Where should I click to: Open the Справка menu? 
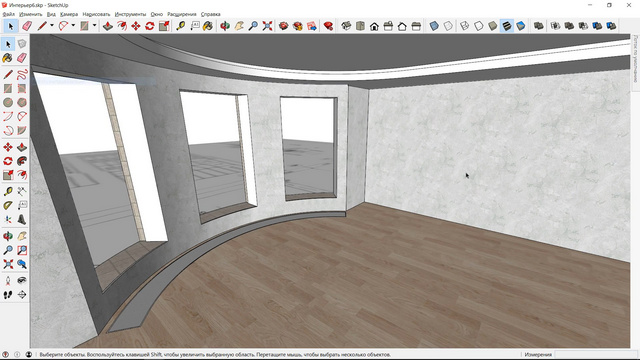point(211,14)
